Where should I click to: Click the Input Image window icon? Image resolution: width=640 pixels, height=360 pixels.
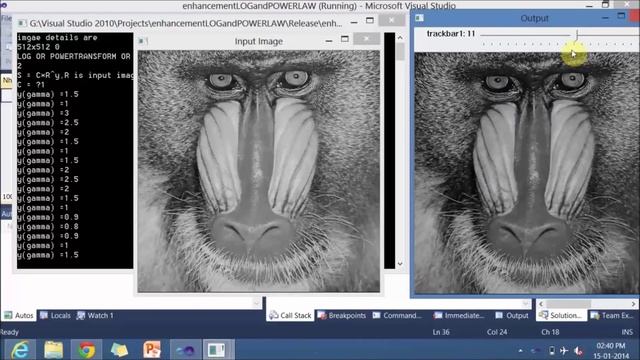[143, 41]
